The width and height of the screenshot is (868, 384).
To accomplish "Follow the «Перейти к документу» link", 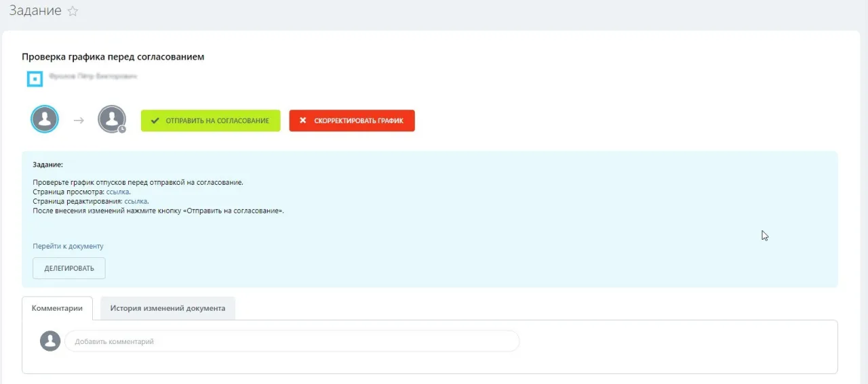I will pos(68,247).
